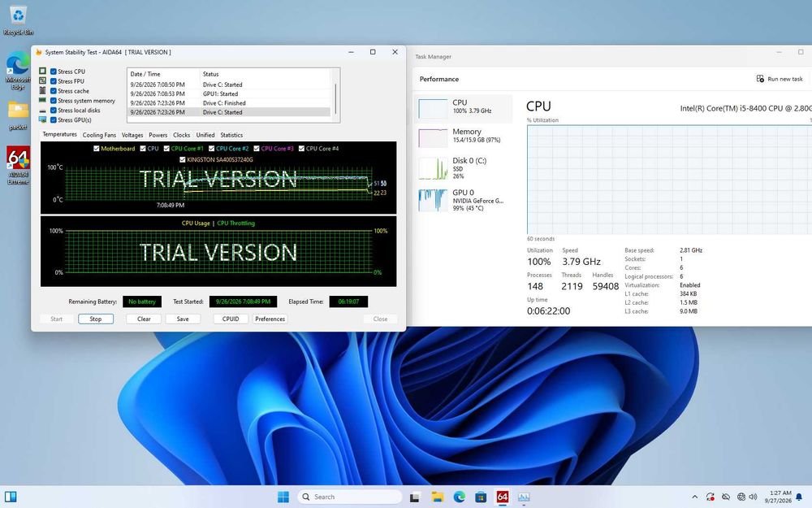Uncheck the Stress FPU checkbox
Screen dimensions: 812x508
[x=54, y=81]
